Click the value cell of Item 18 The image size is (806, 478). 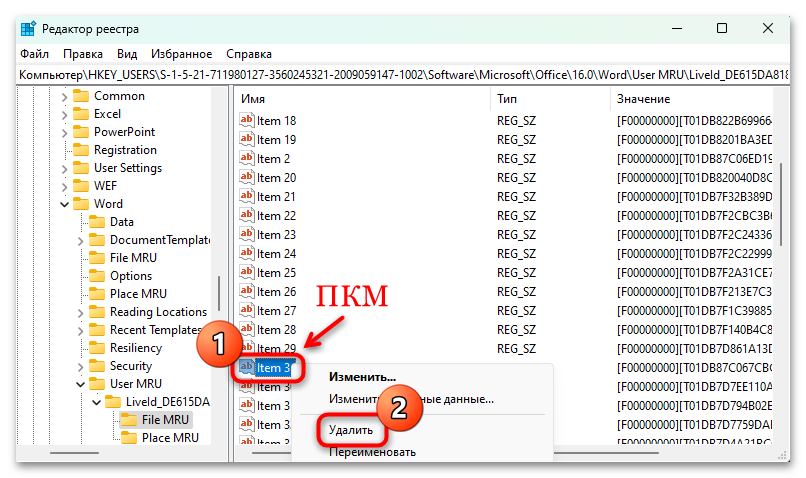coord(694,121)
